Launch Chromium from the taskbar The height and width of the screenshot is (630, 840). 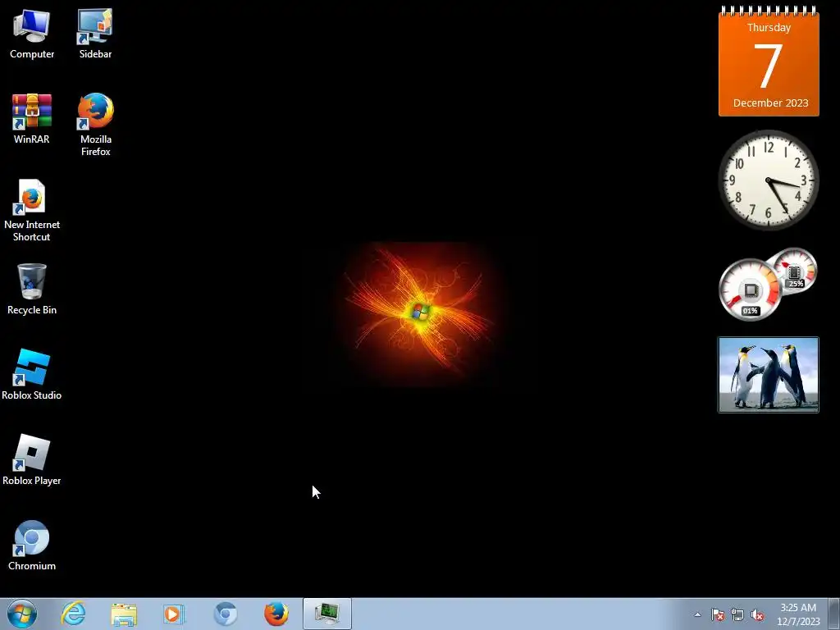point(225,614)
